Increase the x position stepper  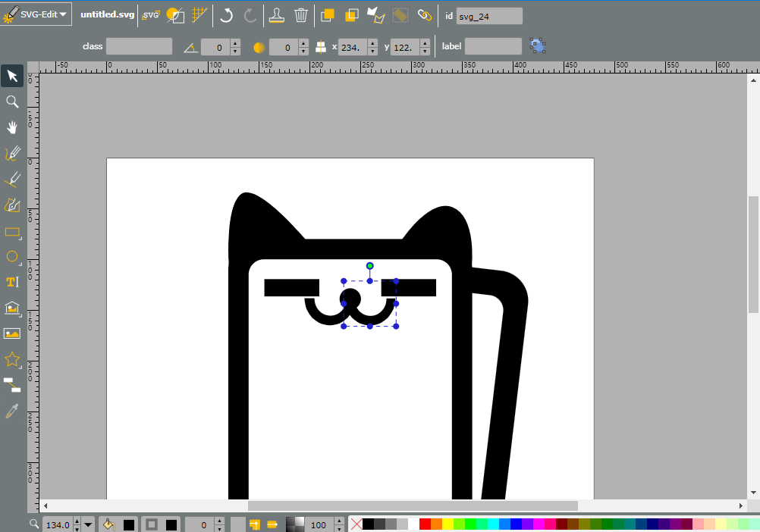[x=372, y=43]
